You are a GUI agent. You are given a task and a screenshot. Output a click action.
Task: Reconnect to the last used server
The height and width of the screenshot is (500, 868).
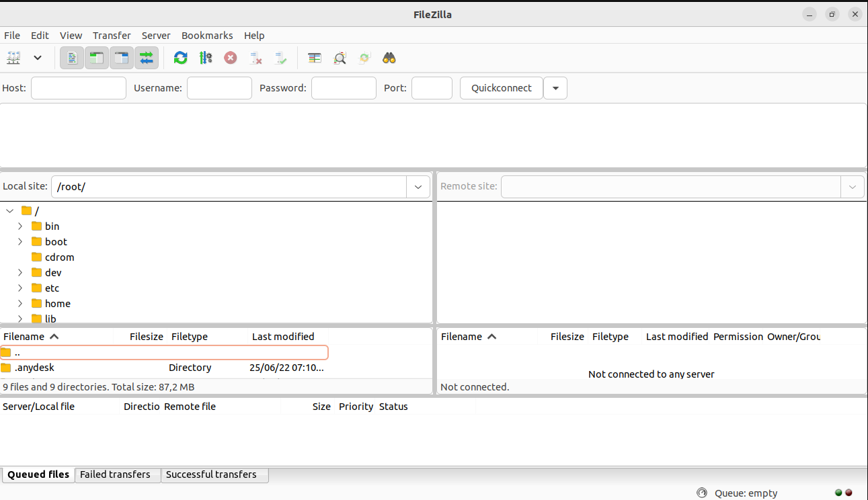click(280, 58)
